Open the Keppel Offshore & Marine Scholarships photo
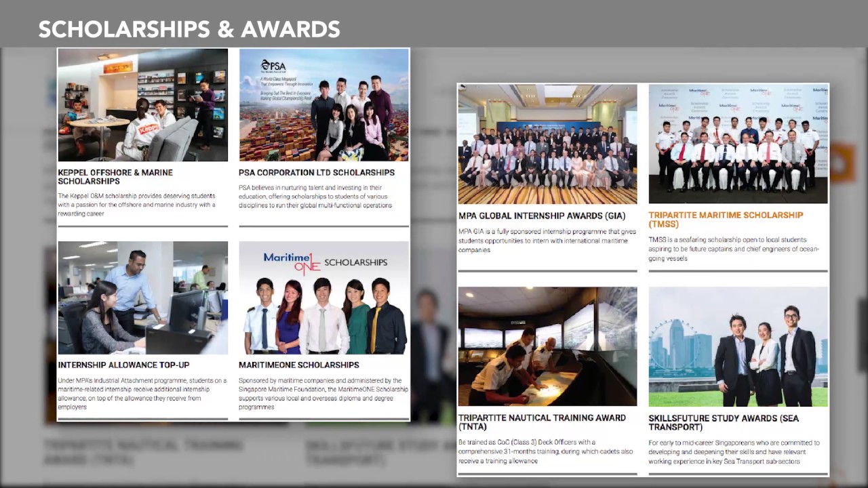 (x=142, y=105)
